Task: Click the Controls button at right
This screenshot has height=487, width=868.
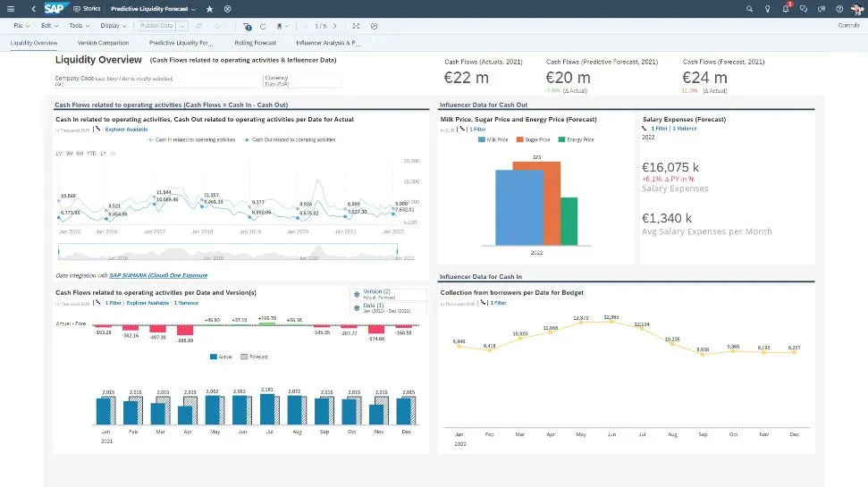Action: point(848,26)
